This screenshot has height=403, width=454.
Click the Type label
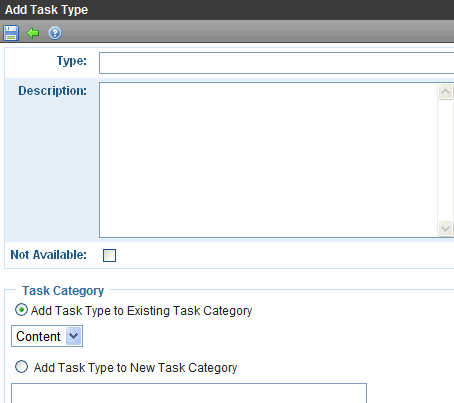[x=72, y=61]
